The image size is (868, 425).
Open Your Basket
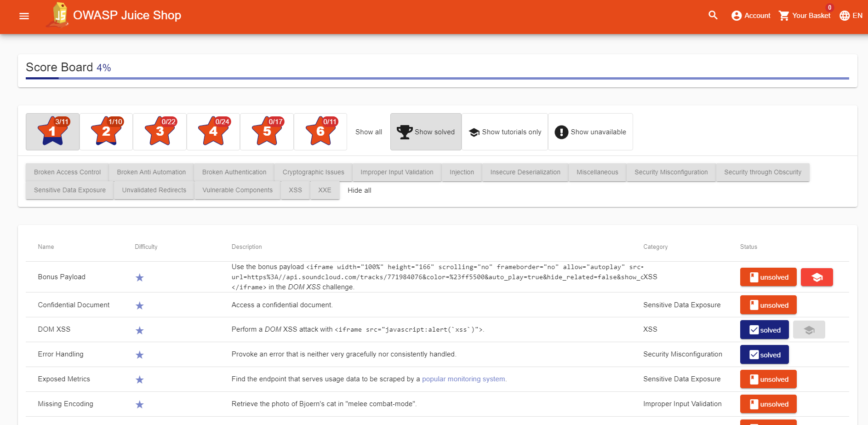pos(805,16)
